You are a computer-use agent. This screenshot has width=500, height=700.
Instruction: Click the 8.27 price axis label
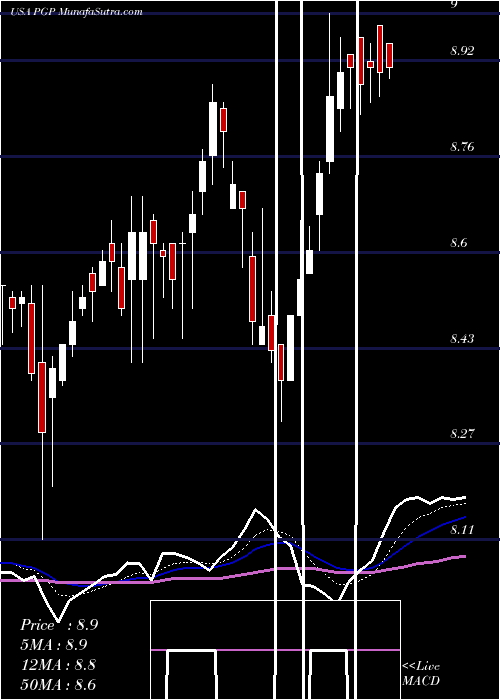462,433
